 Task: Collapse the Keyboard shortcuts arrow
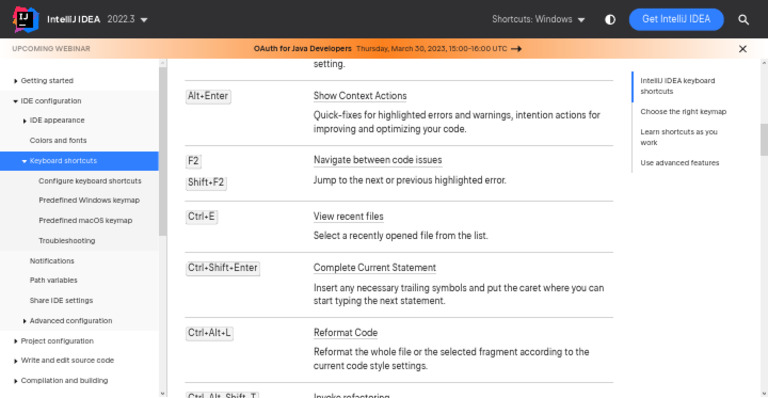coord(24,161)
